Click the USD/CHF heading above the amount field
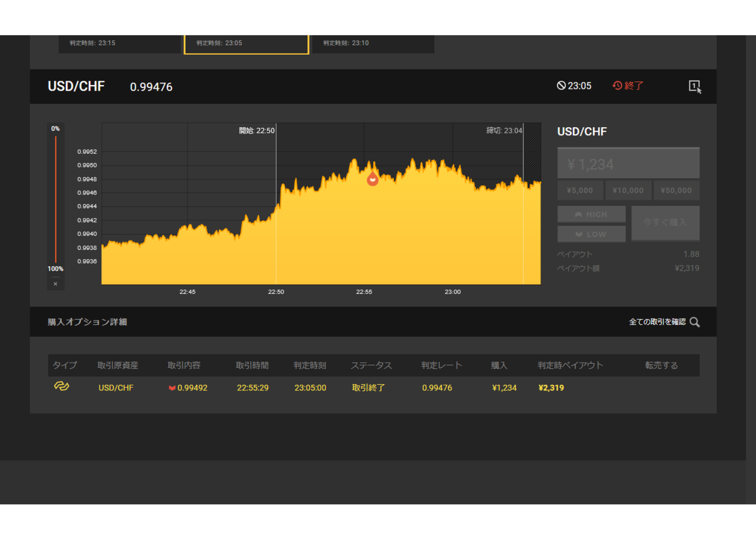This screenshot has height=539, width=756. point(582,132)
